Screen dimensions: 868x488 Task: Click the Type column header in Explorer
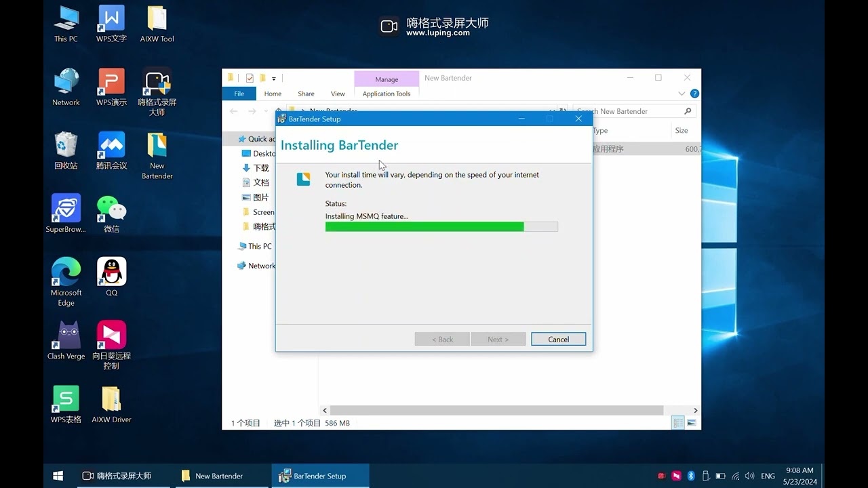[x=631, y=130]
